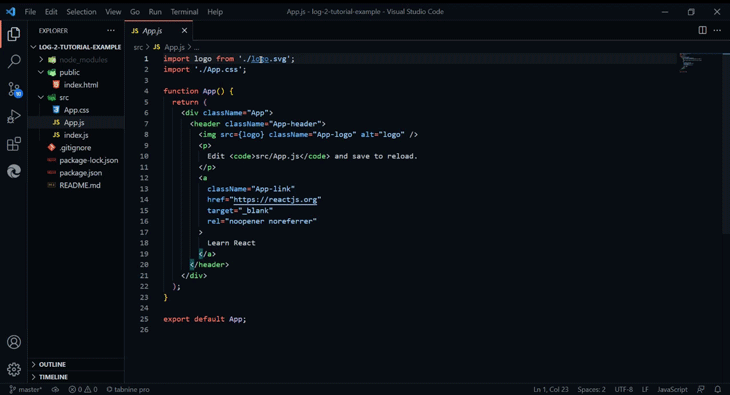This screenshot has width=730, height=395.
Task: Open index.js in the explorer
Action: pos(76,135)
